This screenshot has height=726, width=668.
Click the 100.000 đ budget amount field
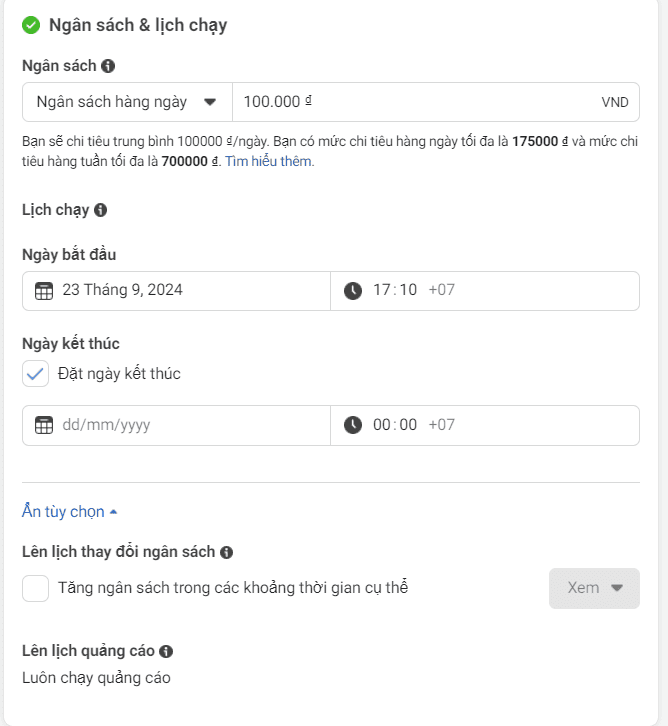click(436, 102)
